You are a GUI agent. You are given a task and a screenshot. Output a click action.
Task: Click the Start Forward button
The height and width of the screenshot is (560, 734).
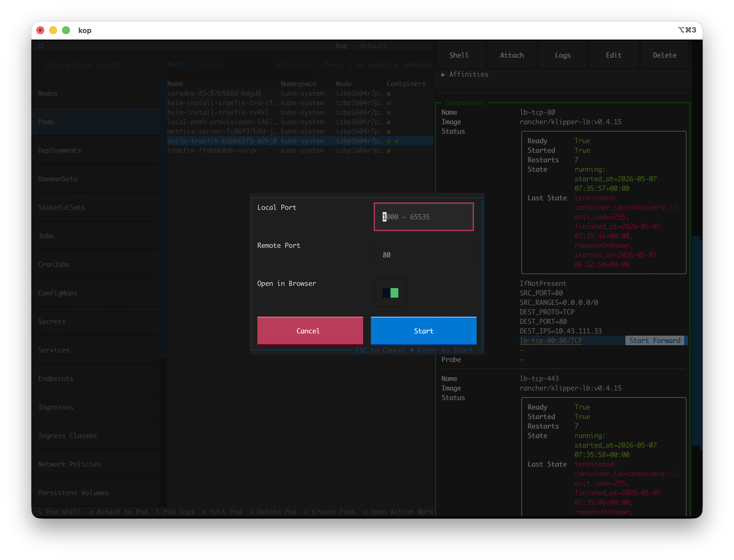point(655,340)
